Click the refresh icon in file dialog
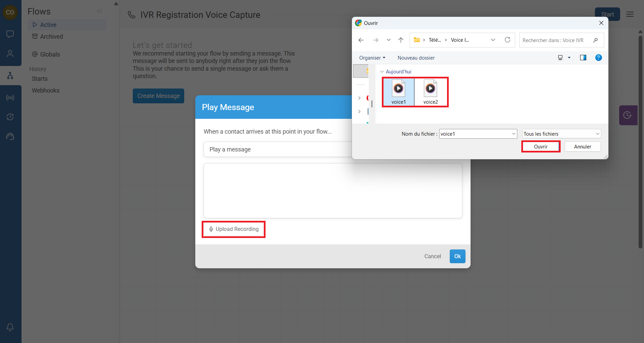The height and width of the screenshot is (343, 644). coord(507,40)
